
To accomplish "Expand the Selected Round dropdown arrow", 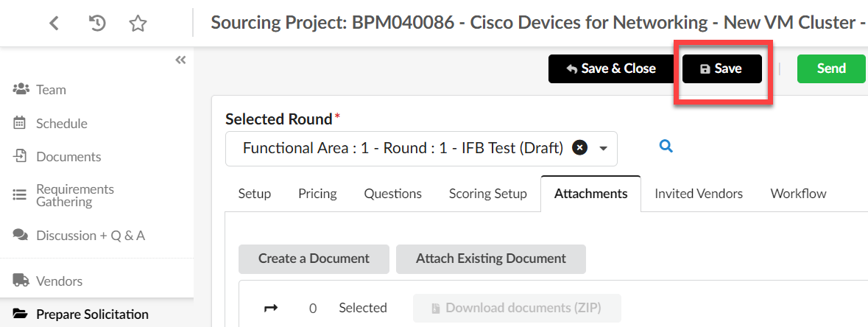I will tap(604, 149).
